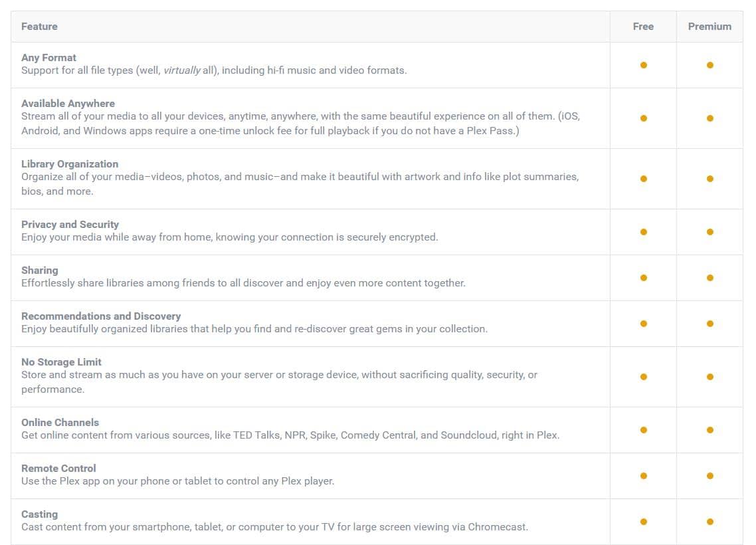Click the Free dot for Online Channels
Image resolution: width=756 pixels, height=545 pixels.
point(643,430)
